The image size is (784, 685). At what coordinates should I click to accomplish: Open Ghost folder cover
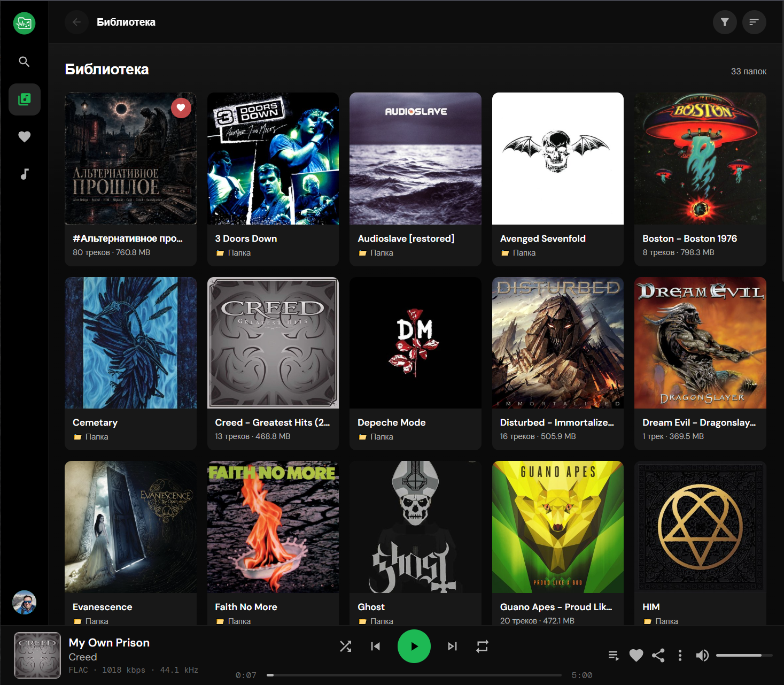[x=415, y=527]
